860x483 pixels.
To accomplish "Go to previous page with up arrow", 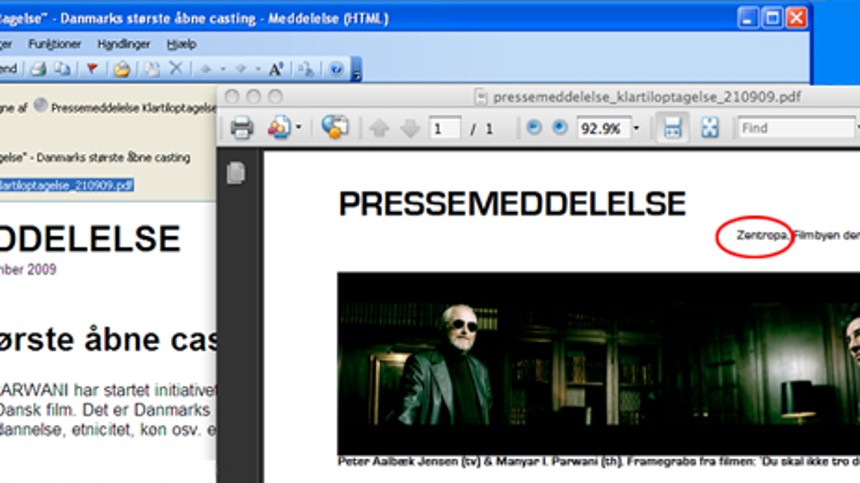I will point(379,129).
